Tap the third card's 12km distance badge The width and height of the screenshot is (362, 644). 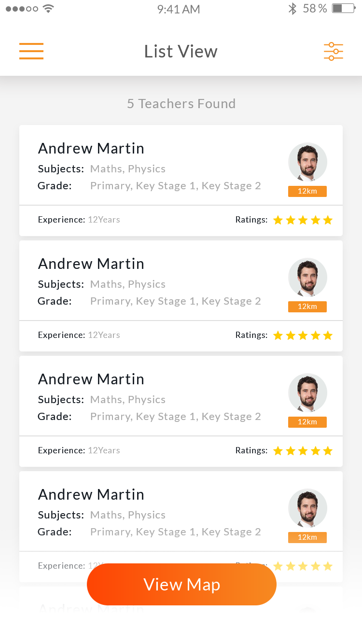tap(307, 422)
